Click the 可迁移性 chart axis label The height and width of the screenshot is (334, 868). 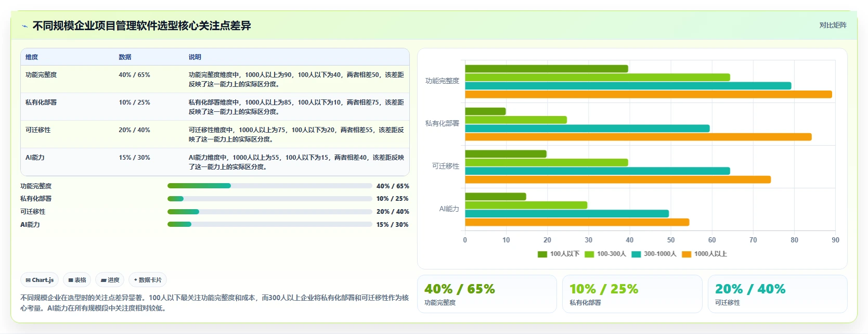click(446, 166)
